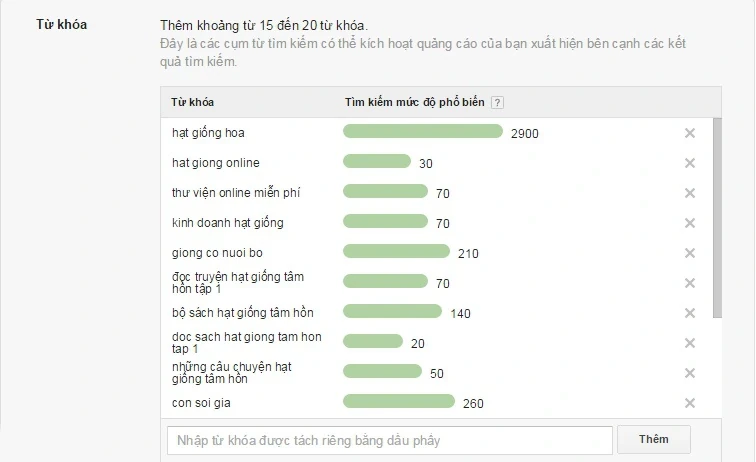Click the popularity bar for 'hạt giống hoa'
This screenshot has width=756, height=462.
pyautogui.click(x=422, y=132)
